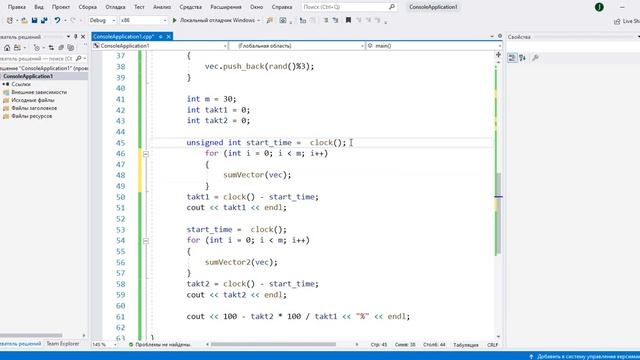The height and width of the screenshot is (360, 640).
Task: Click the Live Share button
Action: 627,21
